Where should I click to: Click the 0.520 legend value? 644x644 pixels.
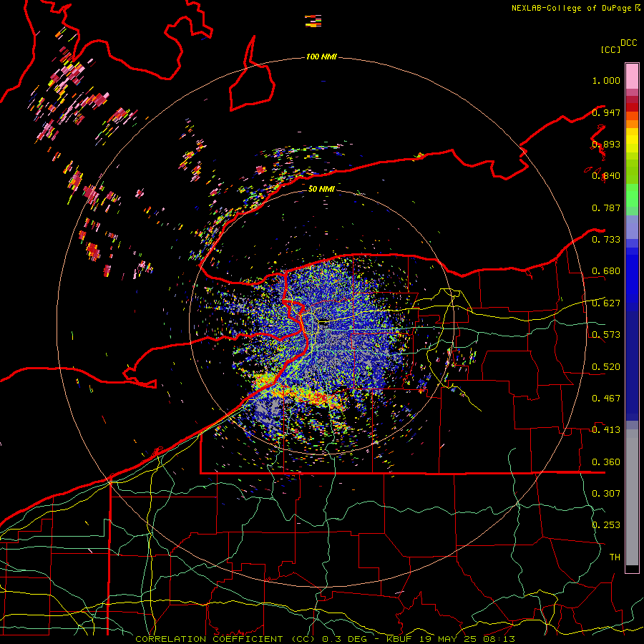[606, 367]
